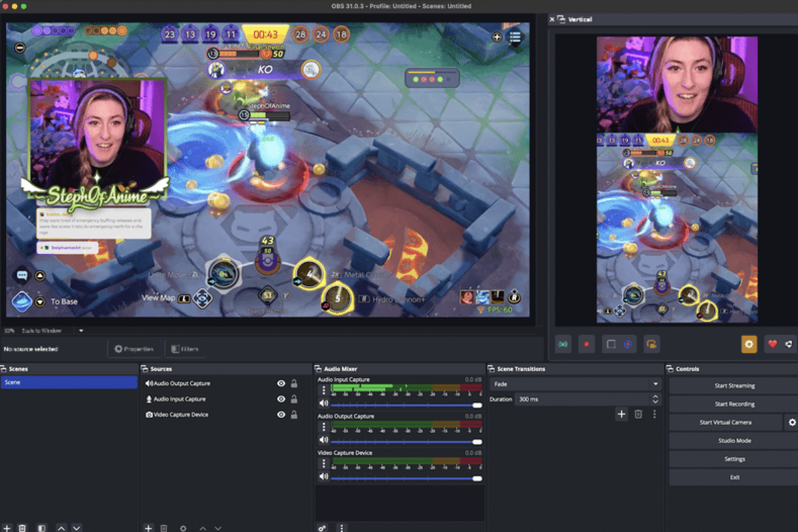Toggle visibility of Audio Output Capture source
The width and height of the screenshot is (798, 532).
point(281,384)
